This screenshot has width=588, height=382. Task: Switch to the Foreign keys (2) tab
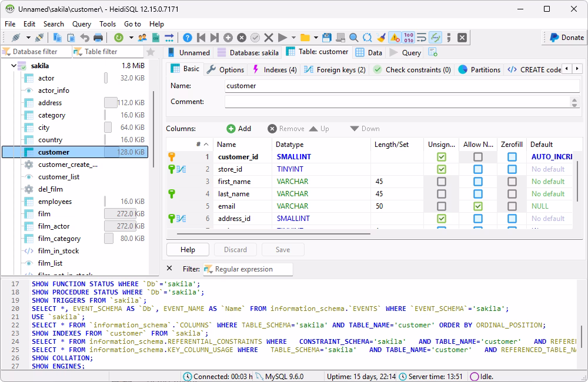(x=335, y=70)
